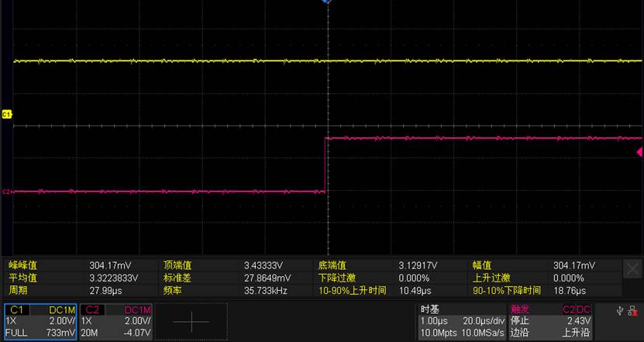The image size is (644, 342).
Task: Close the measurements panel with the X
Action: pyautogui.click(x=632, y=270)
